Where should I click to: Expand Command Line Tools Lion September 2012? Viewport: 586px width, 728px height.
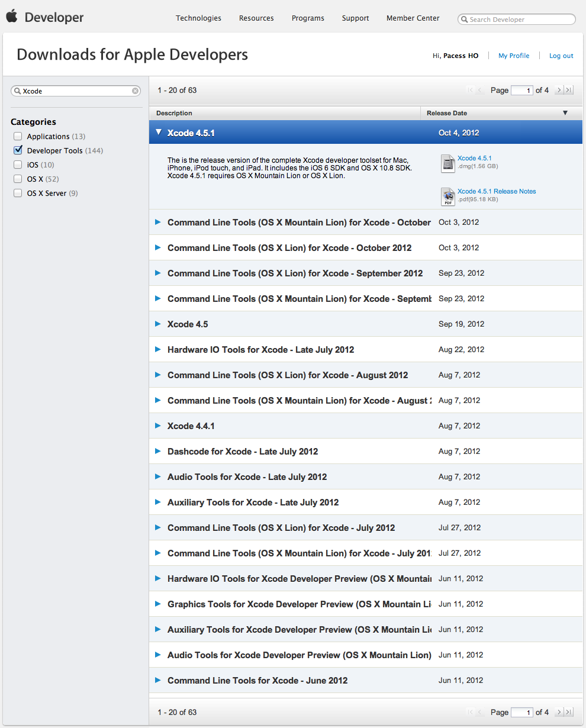point(158,273)
